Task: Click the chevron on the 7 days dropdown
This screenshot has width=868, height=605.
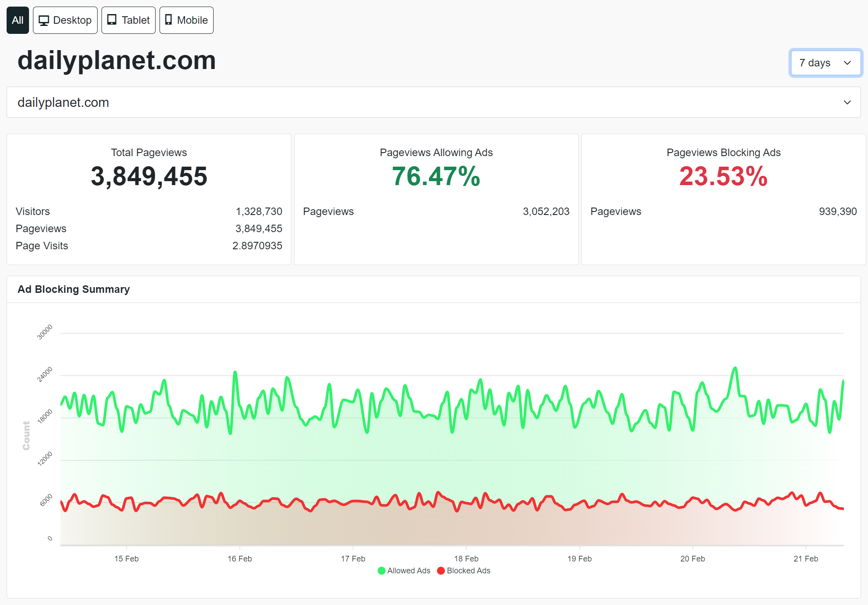Action: pos(847,63)
